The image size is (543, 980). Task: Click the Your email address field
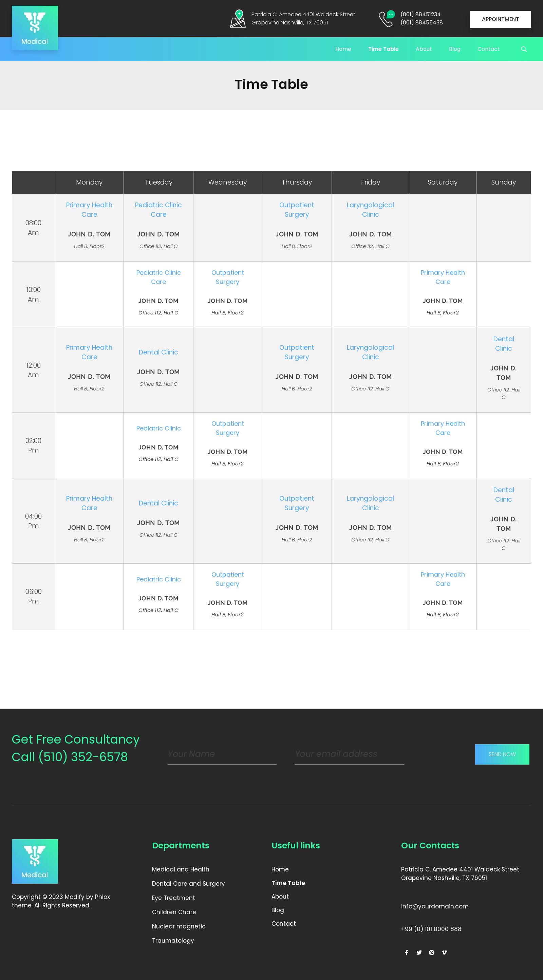click(x=349, y=754)
